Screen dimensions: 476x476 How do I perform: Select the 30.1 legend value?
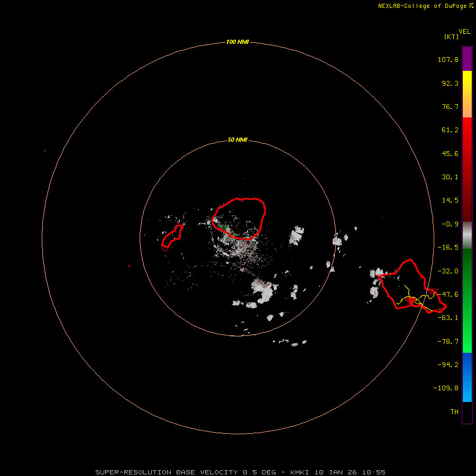click(x=450, y=177)
